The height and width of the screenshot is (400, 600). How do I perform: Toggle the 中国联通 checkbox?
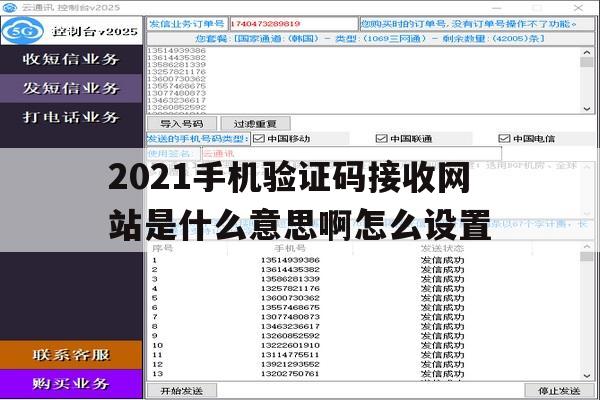[382, 139]
